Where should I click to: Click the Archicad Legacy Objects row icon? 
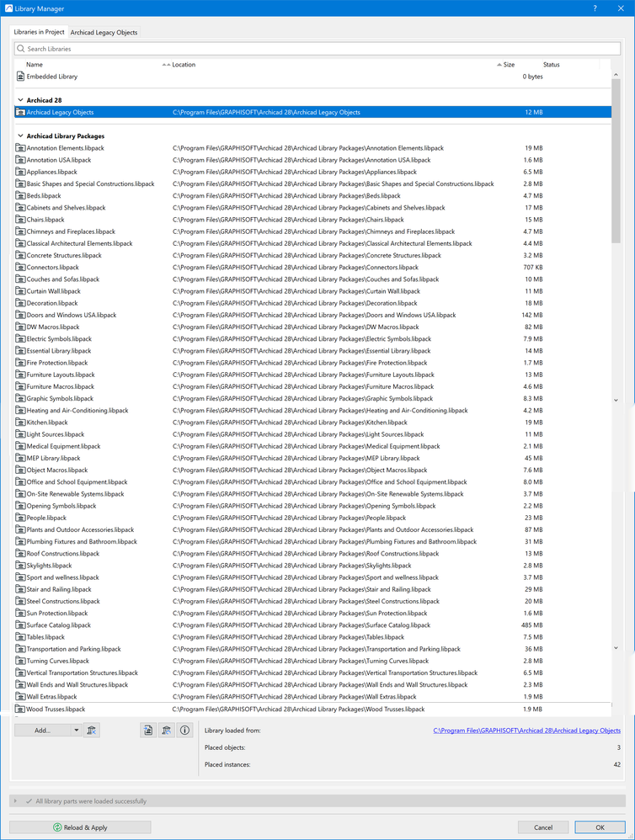21,113
